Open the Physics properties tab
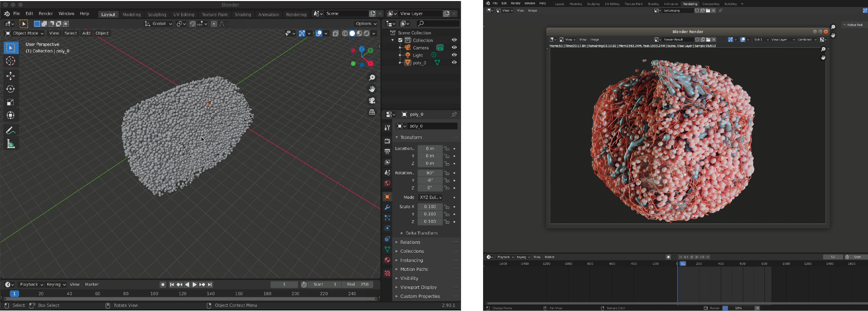868x311 pixels. (x=387, y=228)
